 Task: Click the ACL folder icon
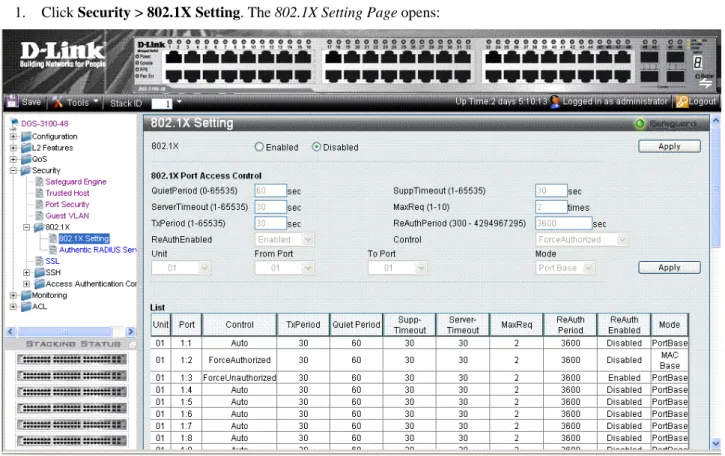[x=26, y=306]
